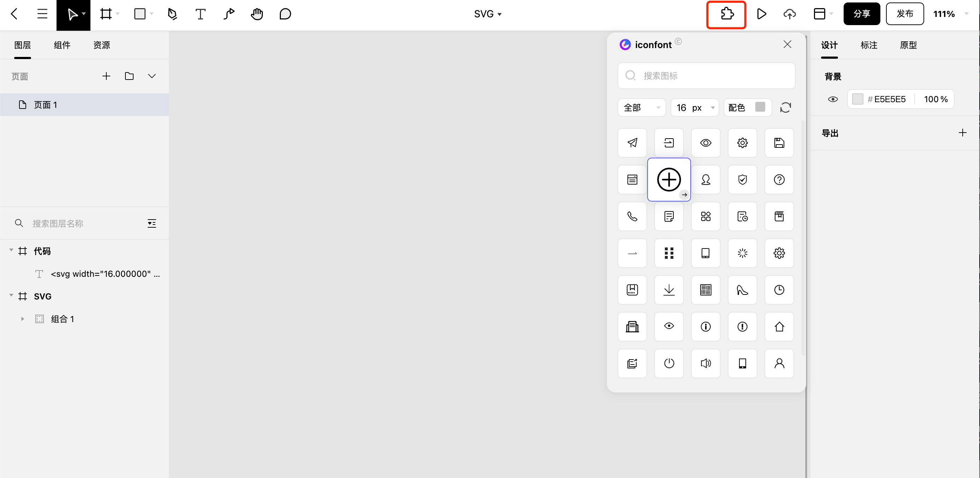
Task: Select 页面 1 in the page list
Action: [x=84, y=105]
